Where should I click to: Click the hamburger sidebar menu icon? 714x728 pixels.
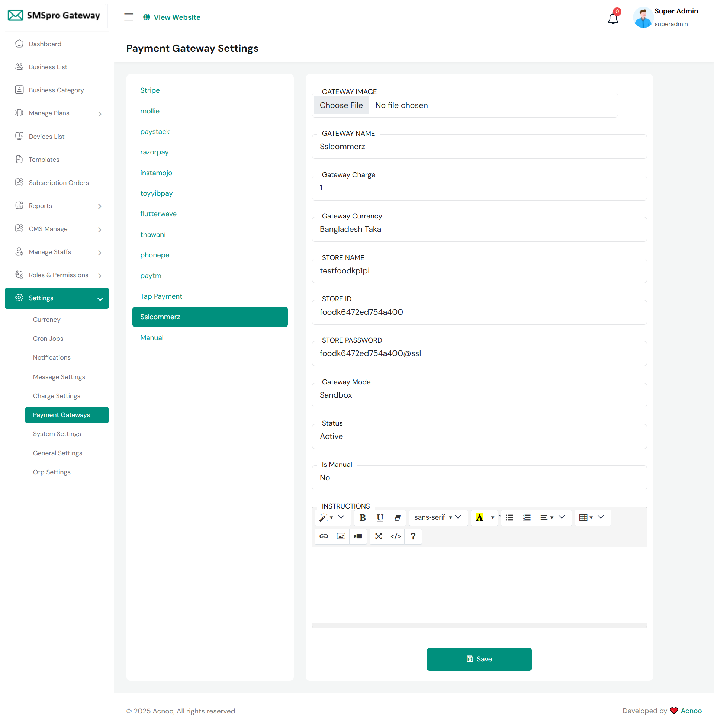[129, 17]
